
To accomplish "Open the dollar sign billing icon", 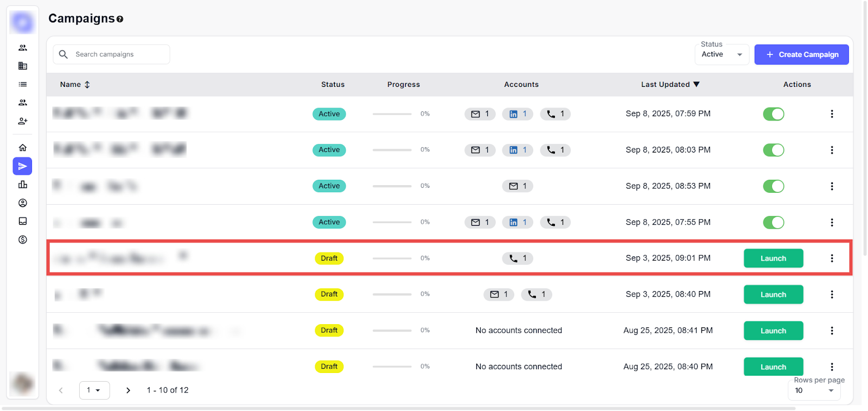I will (23, 239).
